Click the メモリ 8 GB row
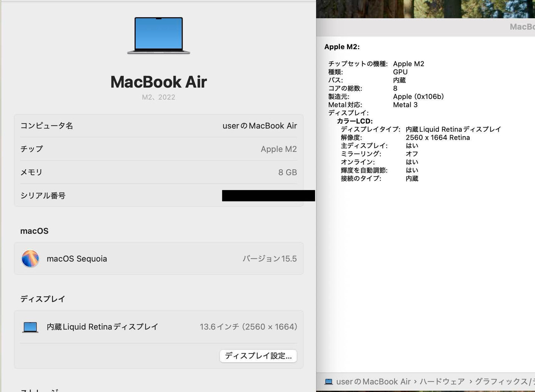The image size is (535, 392). click(158, 172)
